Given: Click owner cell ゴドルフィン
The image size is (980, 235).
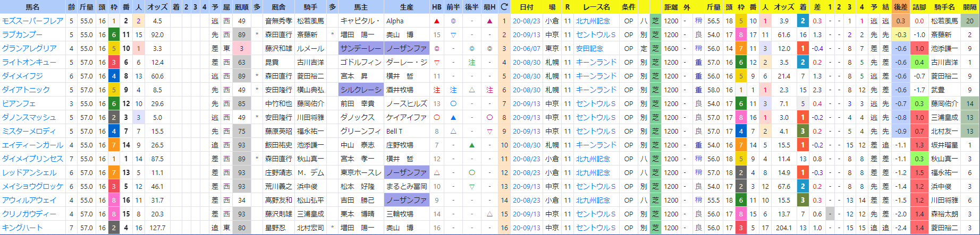Looking at the screenshot, I should [361, 63].
